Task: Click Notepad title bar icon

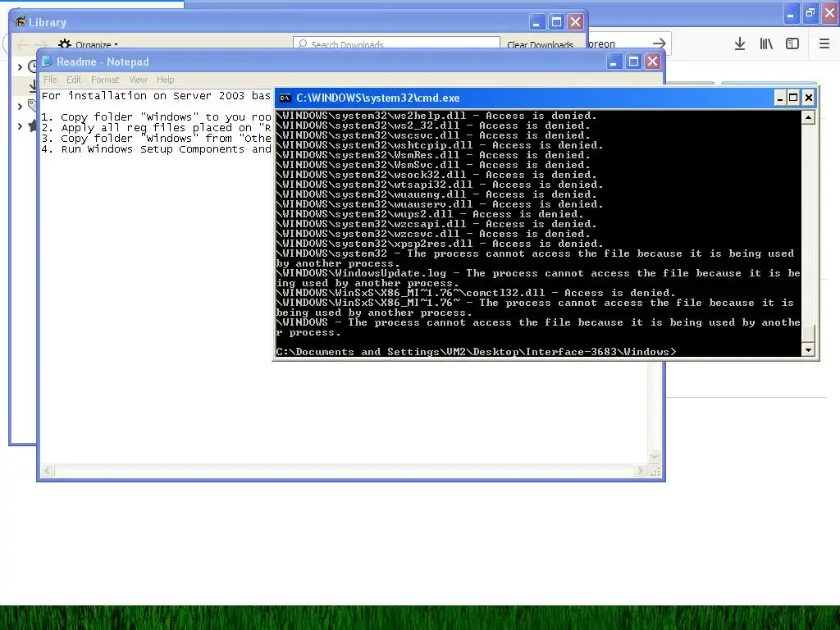Action: pos(47,62)
